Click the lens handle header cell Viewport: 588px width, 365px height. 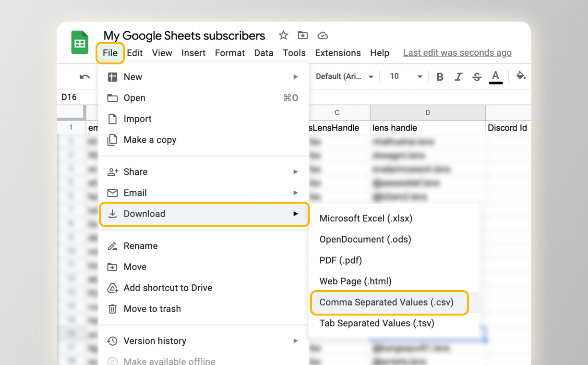point(428,128)
